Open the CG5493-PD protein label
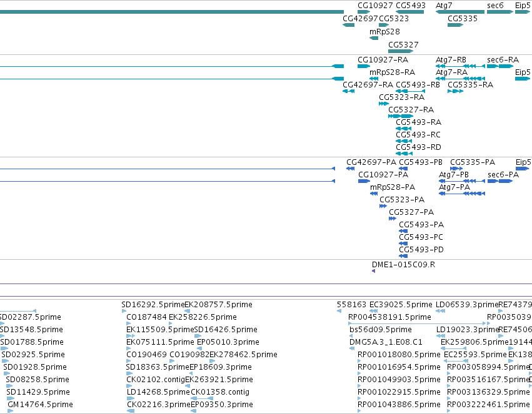Image resolution: width=532 pixels, height=414 pixels. [421, 250]
